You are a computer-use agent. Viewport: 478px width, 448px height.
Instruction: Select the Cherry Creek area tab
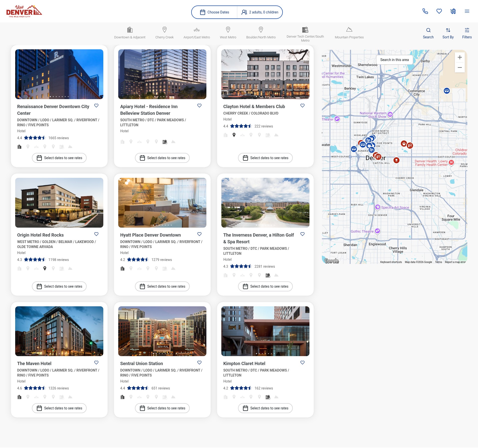point(164,33)
